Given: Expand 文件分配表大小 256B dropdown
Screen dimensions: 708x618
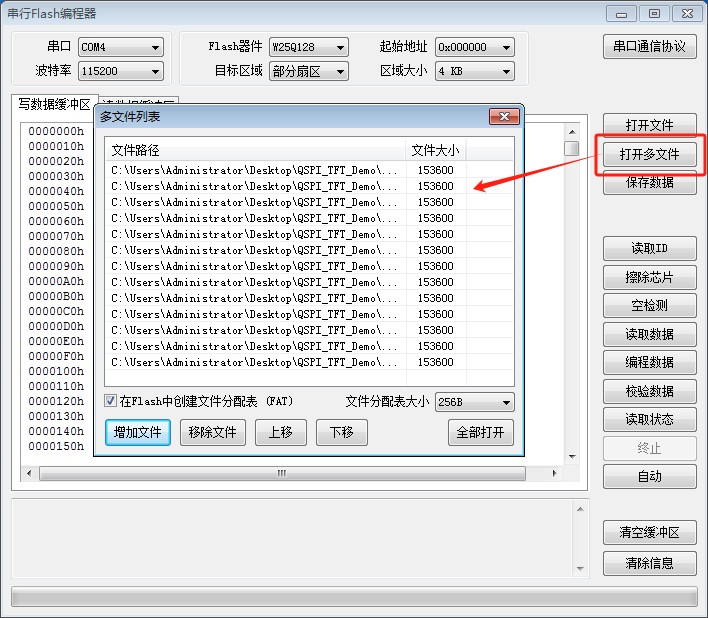Looking at the screenshot, I should click(475, 402).
